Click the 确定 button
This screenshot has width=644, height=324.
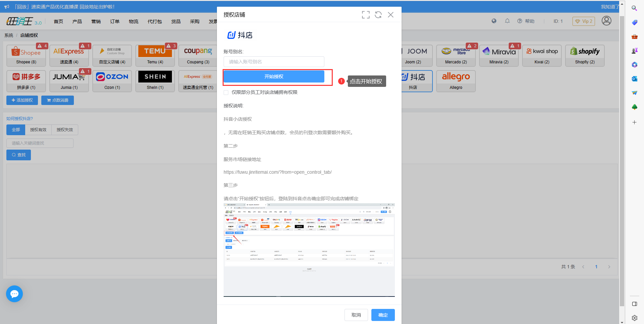tap(383, 315)
